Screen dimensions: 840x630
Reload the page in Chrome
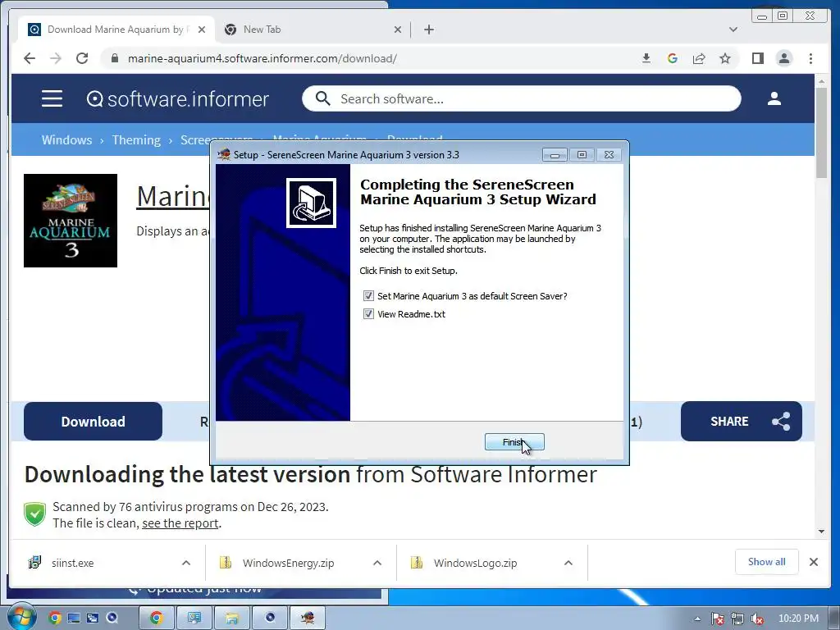(82, 58)
